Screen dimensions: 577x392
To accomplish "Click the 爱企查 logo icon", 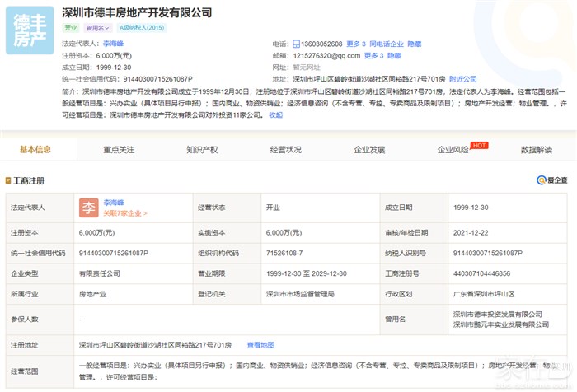I will click(x=542, y=180).
